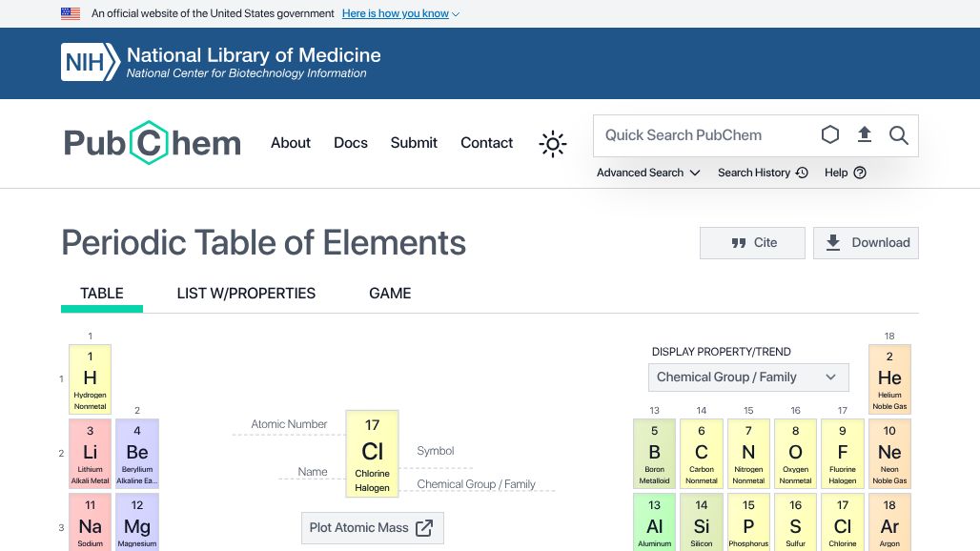Click the Plot Atomic Mass button
Viewport: 980px width, 551px height.
[372, 528]
